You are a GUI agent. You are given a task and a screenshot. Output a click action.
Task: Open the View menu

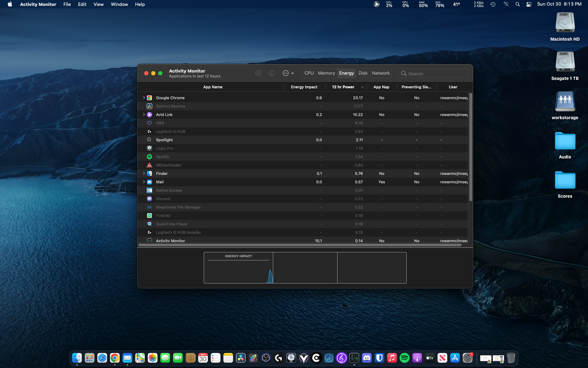98,4
